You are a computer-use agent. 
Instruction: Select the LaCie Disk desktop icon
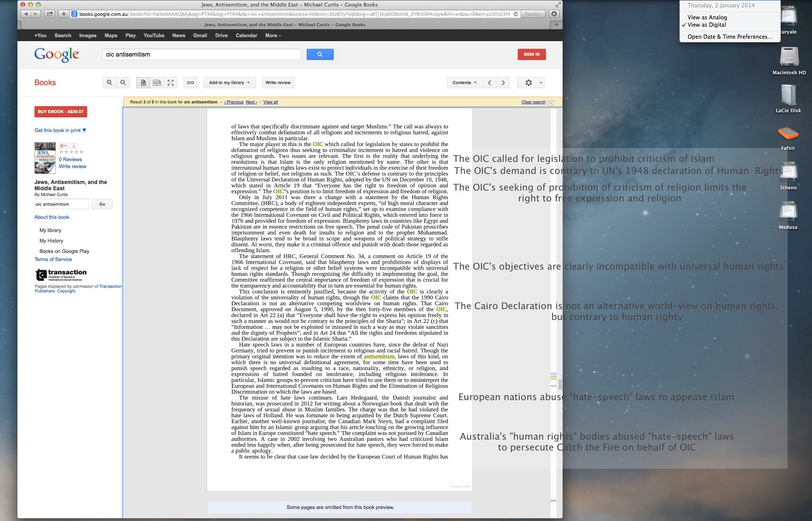(788, 99)
